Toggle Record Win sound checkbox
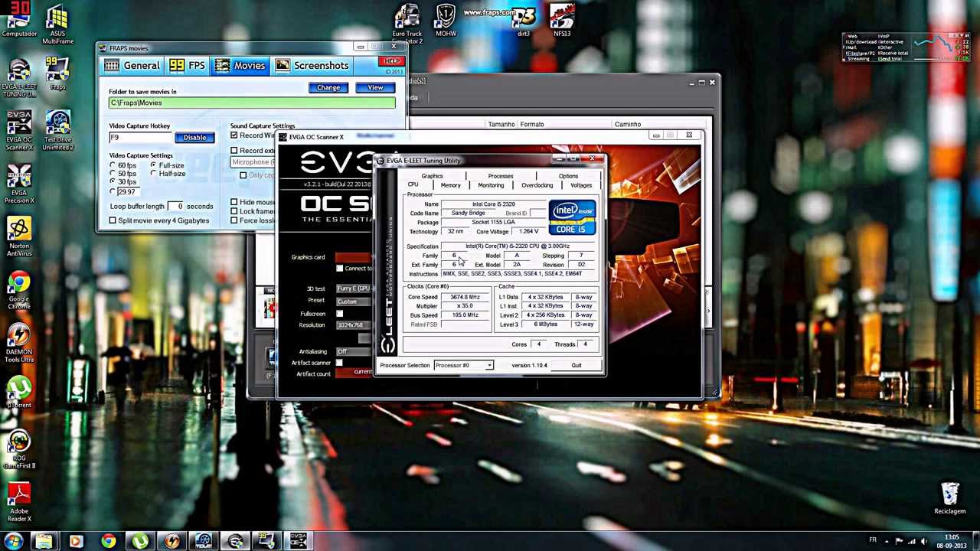980x551 pixels. (234, 135)
